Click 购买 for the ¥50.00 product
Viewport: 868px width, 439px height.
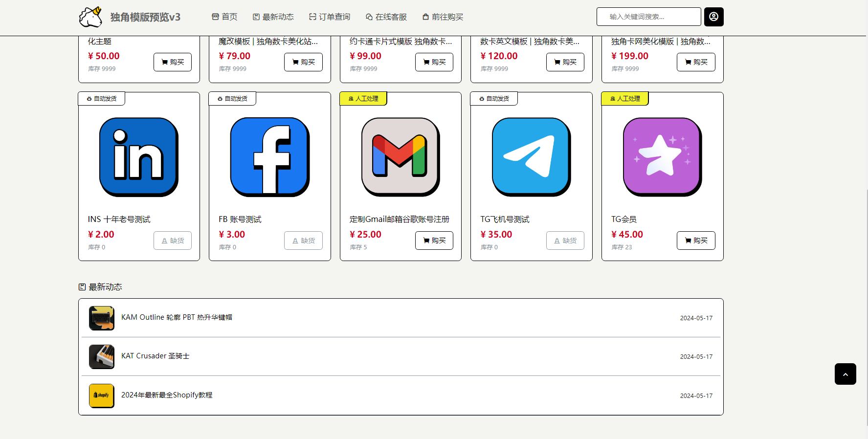[x=173, y=62]
